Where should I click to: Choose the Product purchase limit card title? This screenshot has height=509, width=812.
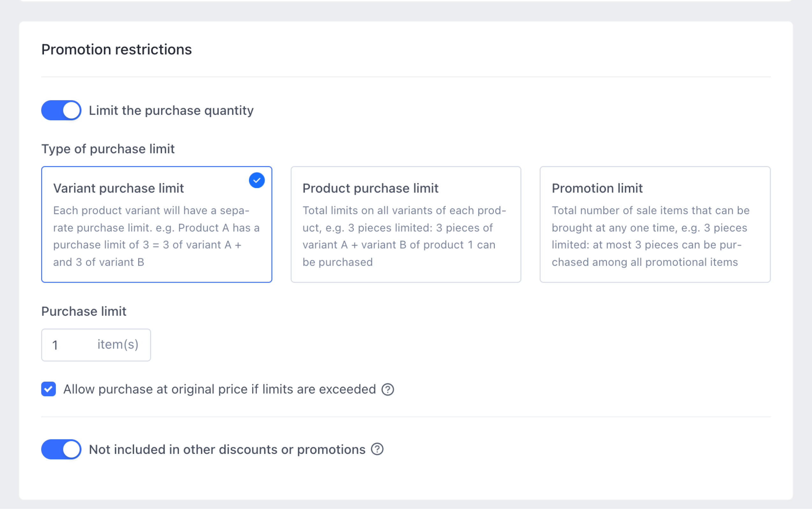coord(370,188)
